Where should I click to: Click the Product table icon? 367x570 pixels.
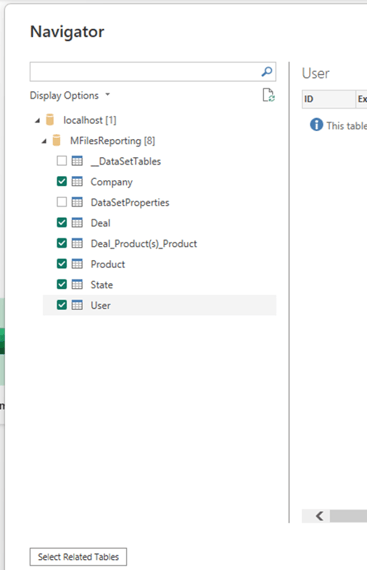[x=77, y=264]
